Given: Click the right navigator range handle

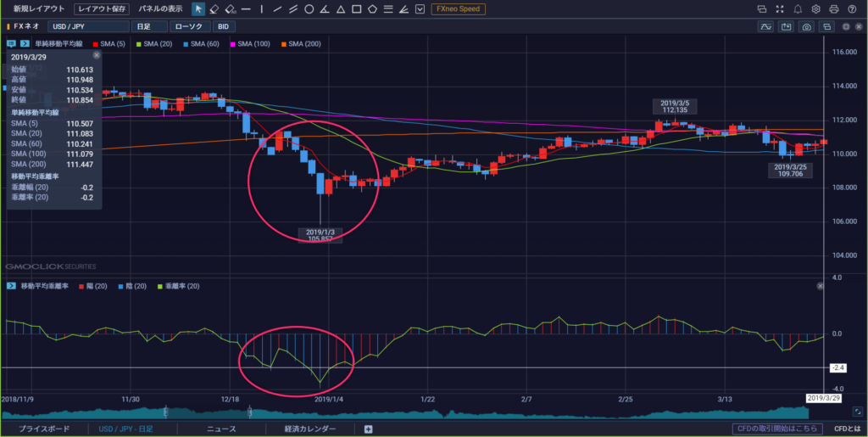Looking at the screenshot, I should tap(250, 412).
